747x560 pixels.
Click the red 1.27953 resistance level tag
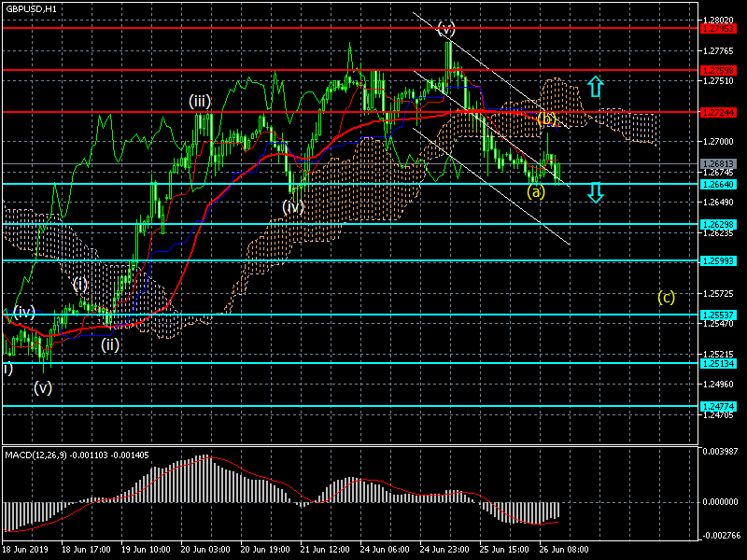click(718, 28)
